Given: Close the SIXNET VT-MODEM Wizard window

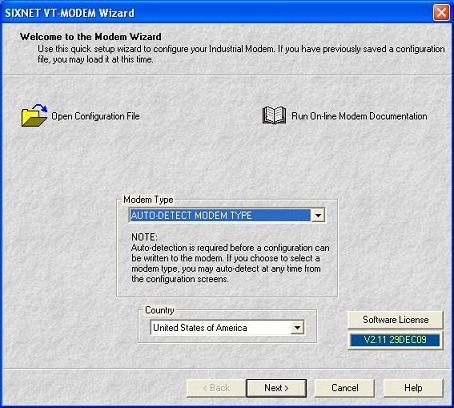Looking at the screenshot, I should (441, 13).
